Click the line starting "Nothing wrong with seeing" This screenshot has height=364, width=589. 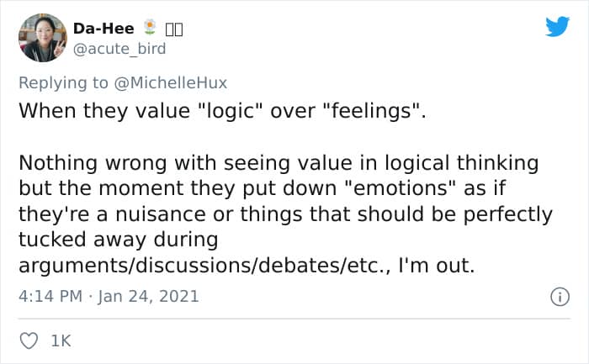pos(278,162)
